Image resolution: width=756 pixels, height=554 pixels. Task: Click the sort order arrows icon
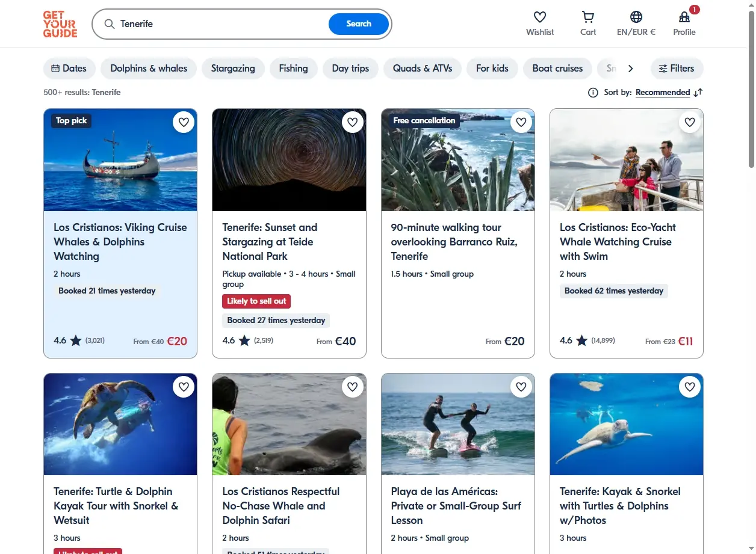[698, 93]
